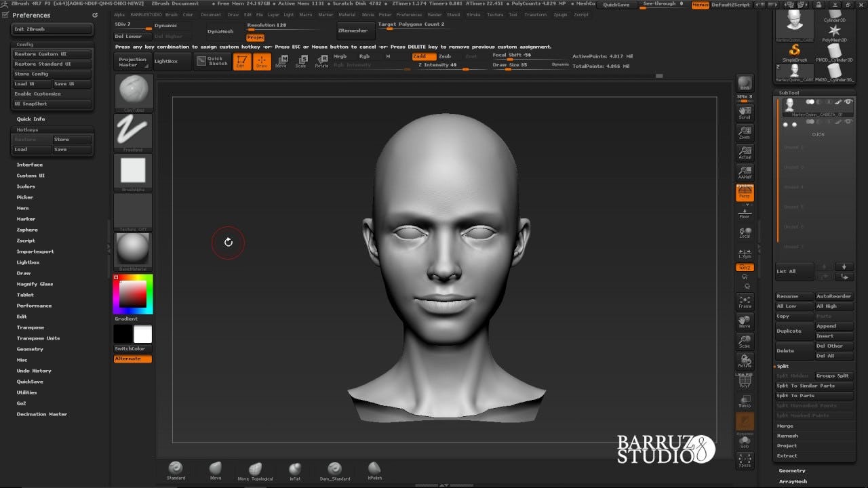Expand the Merge subsection in SubTool
Screen dimensions: 868x488
click(x=785, y=426)
